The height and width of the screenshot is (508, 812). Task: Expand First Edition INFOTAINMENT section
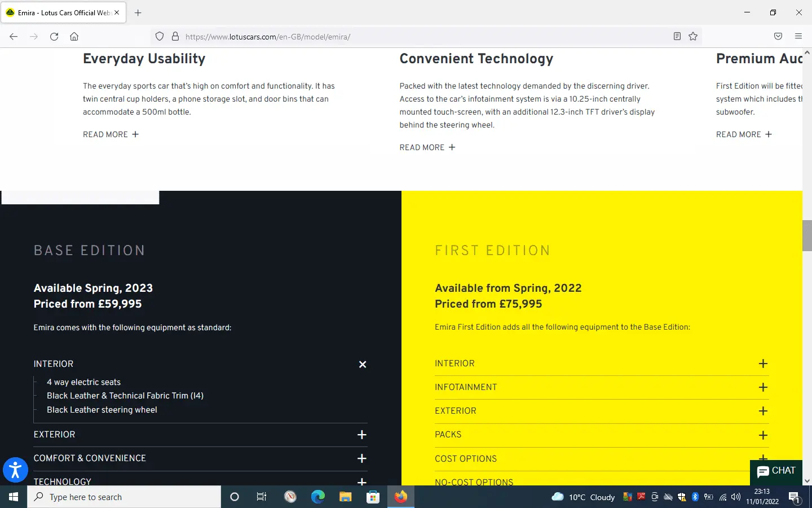coord(763,387)
